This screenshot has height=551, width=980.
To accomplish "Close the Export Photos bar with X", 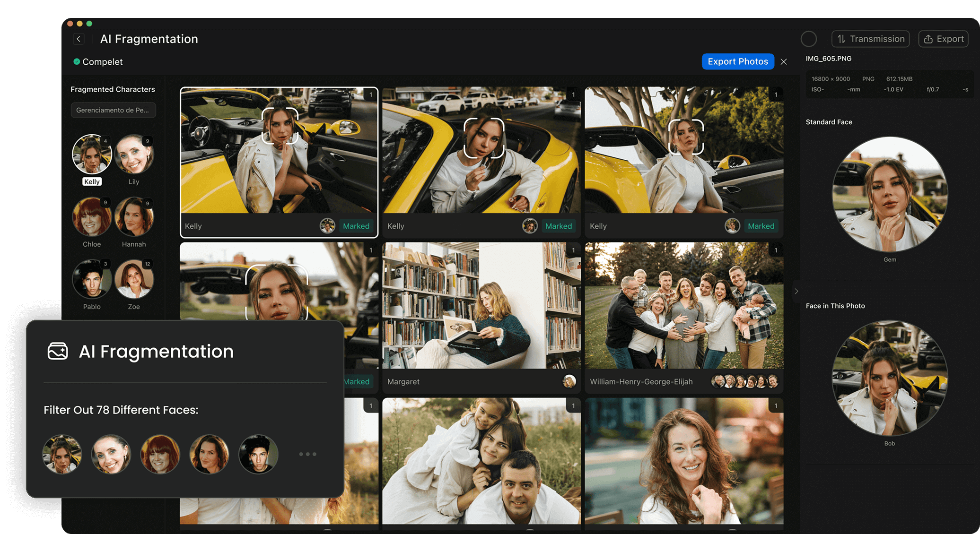I will click(x=784, y=62).
